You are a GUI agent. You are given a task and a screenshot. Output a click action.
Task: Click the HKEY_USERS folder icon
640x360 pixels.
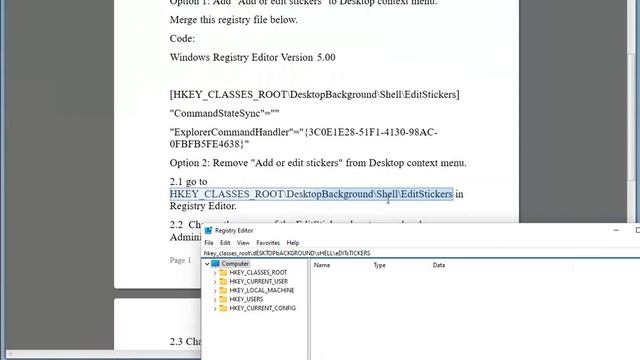coord(223,299)
